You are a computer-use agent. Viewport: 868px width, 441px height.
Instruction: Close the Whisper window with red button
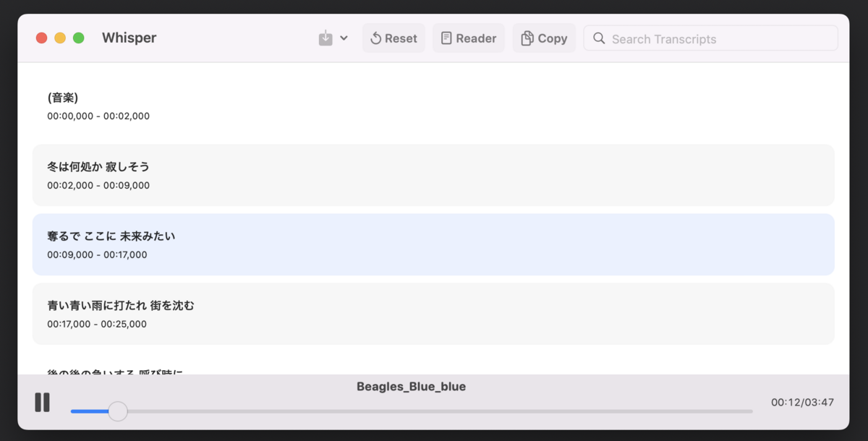pos(42,38)
